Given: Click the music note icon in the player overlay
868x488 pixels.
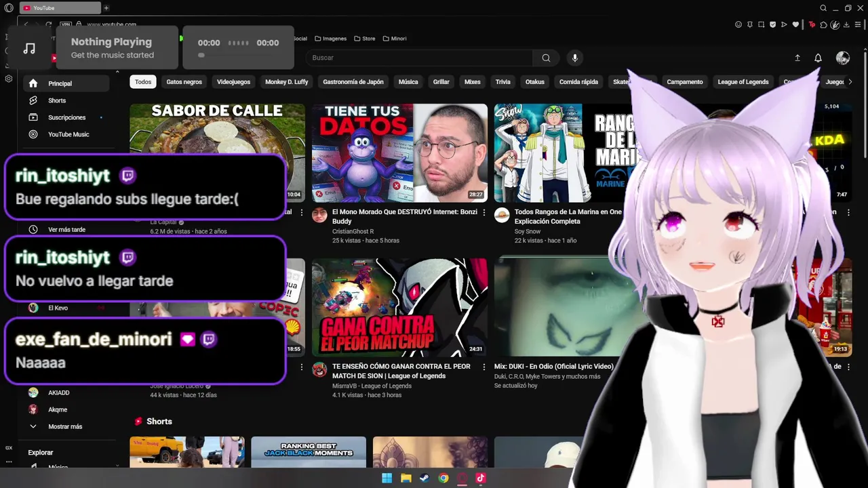Looking at the screenshot, I should pyautogui.click(x=29, y=48).
